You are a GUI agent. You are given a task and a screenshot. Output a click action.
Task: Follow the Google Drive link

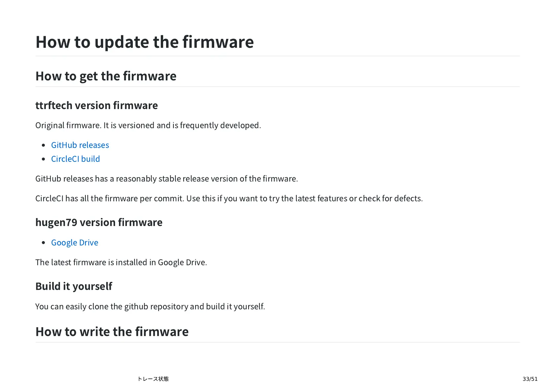74,243
